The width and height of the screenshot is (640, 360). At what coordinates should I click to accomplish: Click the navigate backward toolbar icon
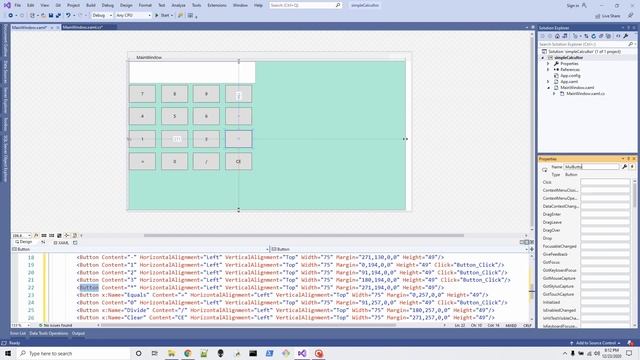11,16
